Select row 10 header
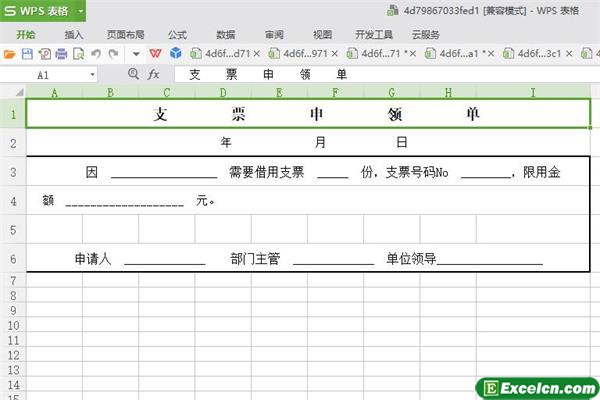Viewport: 600px width, 400px height. (13, 325)
